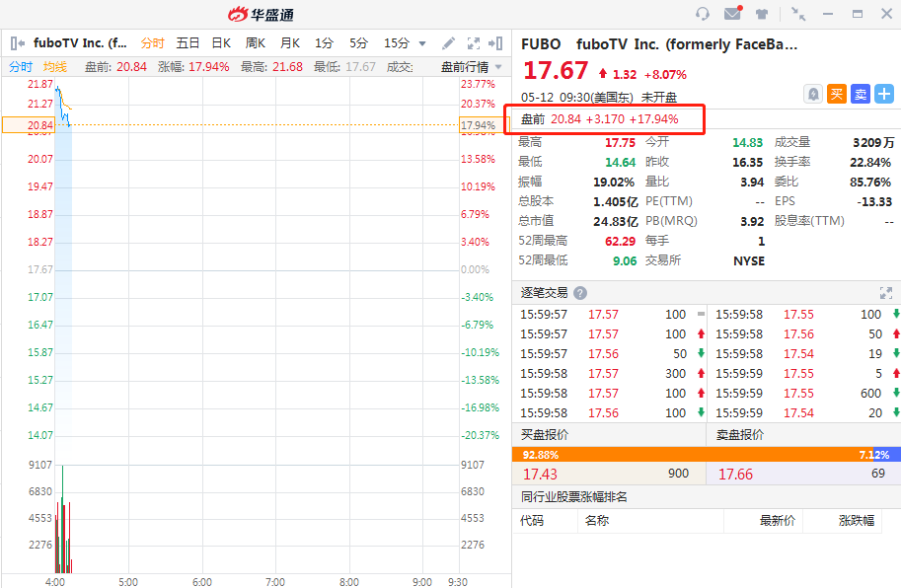Open the 盘前行情 dropdown
The image size is (901, 588).
[471, 67]
